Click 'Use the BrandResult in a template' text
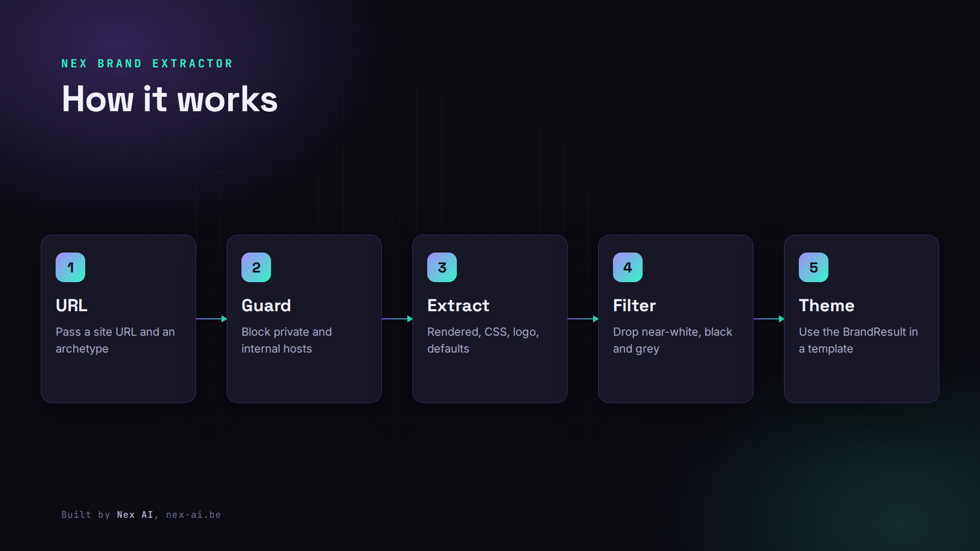The height and width of the screenshot is (551, 980). (x=859, y=340)
